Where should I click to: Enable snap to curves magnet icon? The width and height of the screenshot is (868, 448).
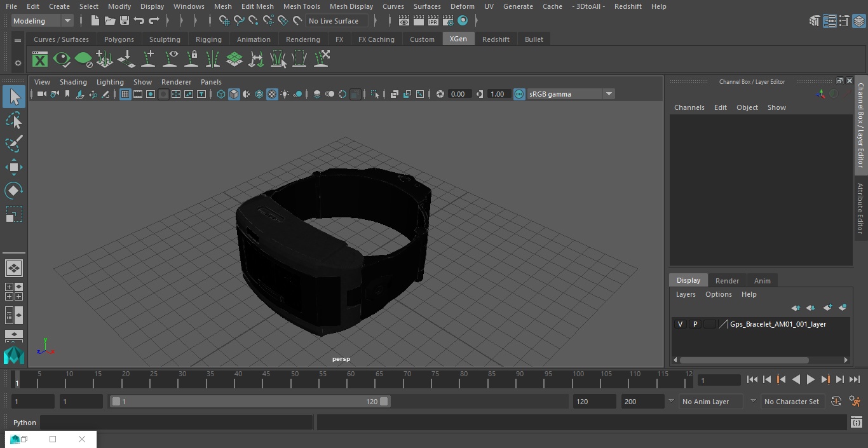[x=239, y=21]
